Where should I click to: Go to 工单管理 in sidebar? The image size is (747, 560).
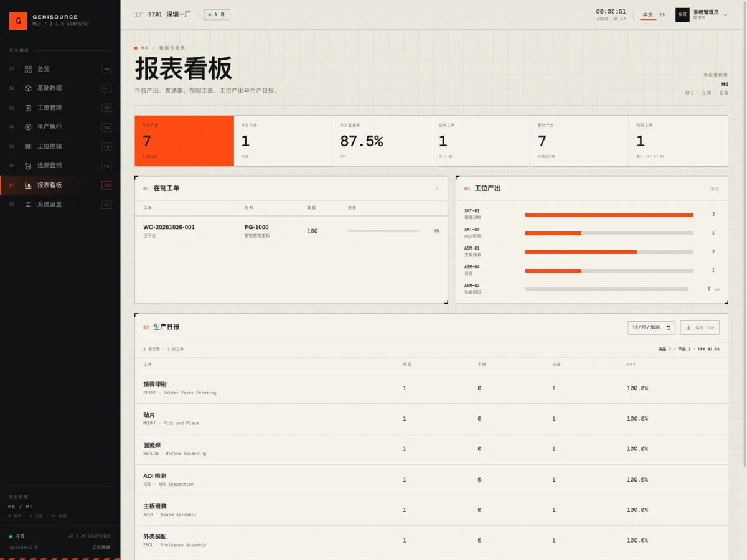[60, 108]
